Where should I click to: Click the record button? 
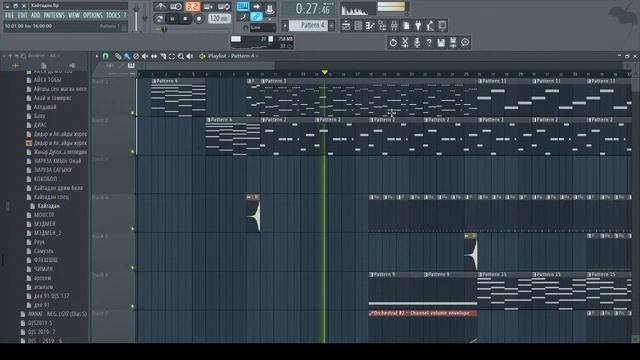[x=199, y=19]
